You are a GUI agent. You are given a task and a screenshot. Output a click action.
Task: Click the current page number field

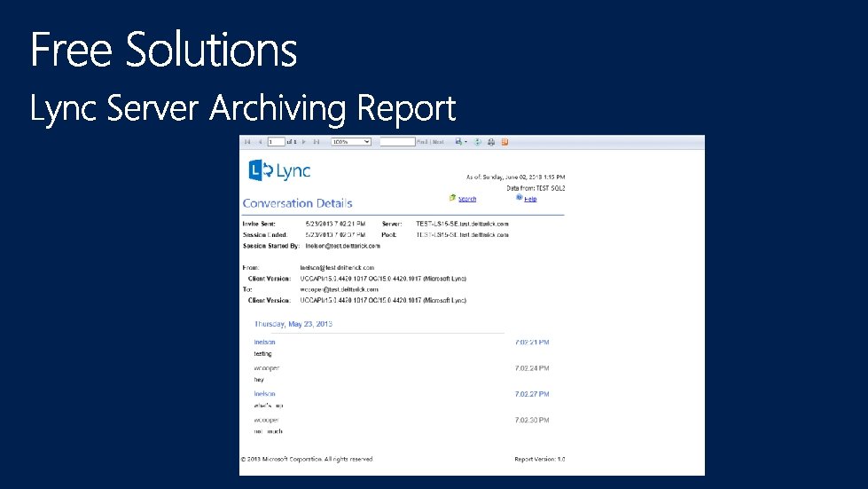[277, 142]
